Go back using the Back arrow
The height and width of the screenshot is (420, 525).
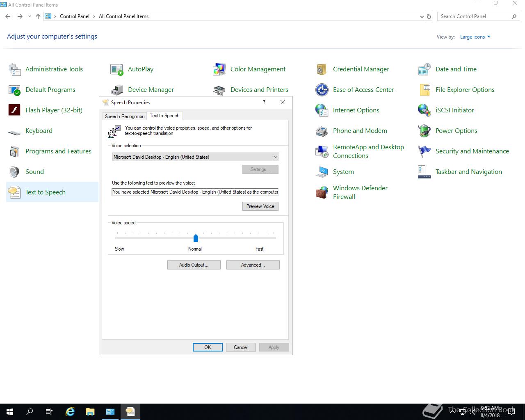click(x=8, y=16)
